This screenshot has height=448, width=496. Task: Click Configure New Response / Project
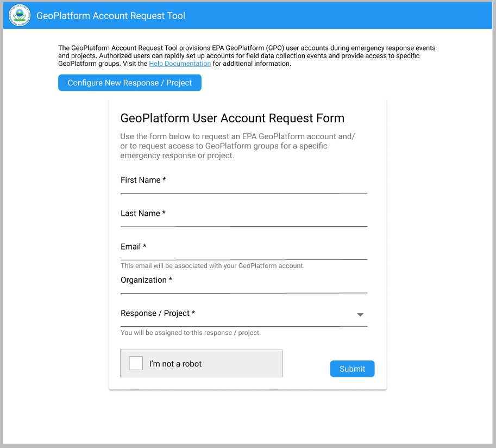point(129,82)
